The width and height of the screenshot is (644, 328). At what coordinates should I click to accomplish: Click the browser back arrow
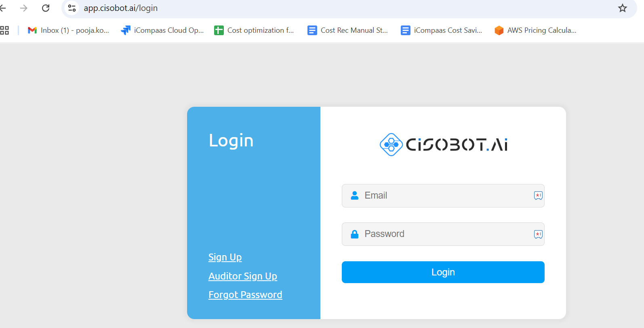pos(2,8)
